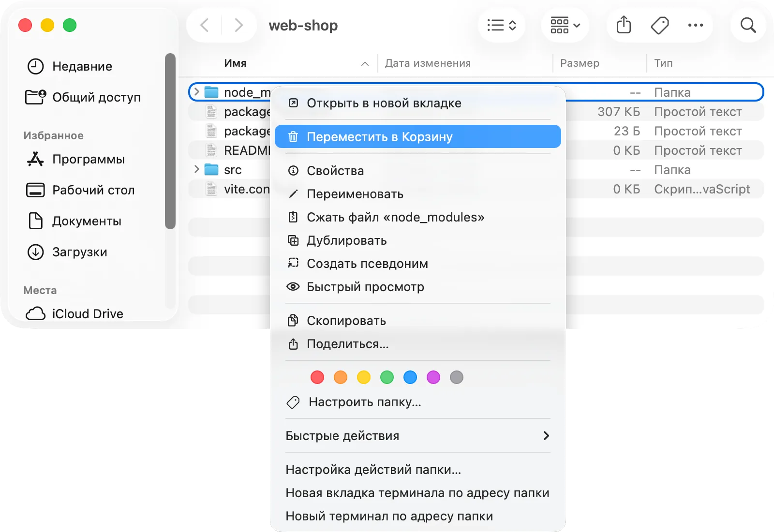Sort by Размер column header
This screenshot has width=774, height=532.
[580, 63]
